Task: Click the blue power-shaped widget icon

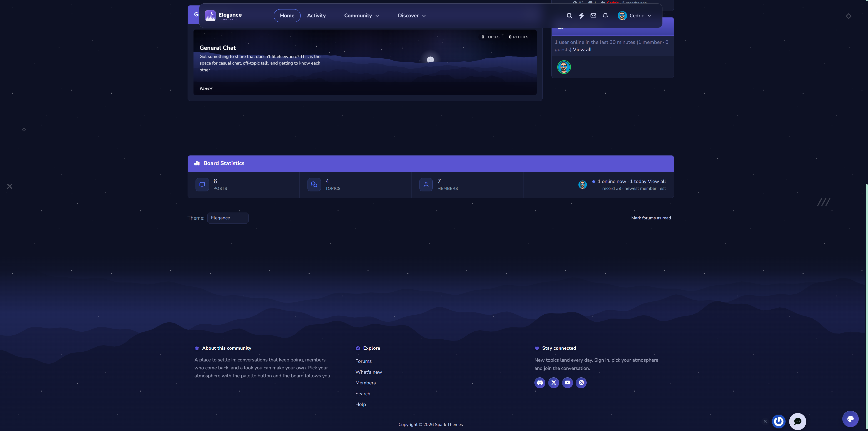Action: [x=779, y=421]
